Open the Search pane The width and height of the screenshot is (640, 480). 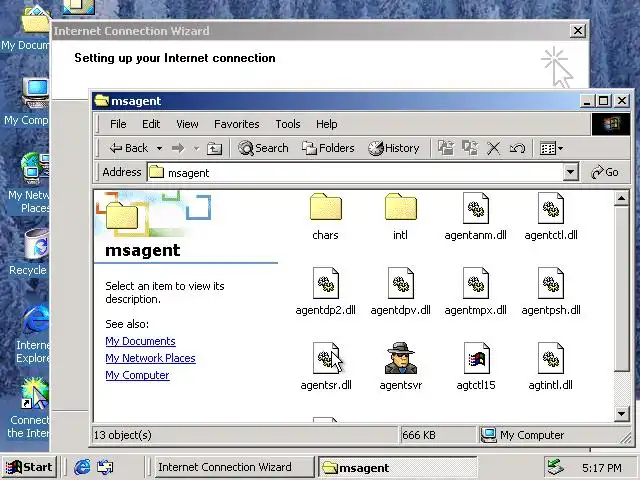click(263, 148)
